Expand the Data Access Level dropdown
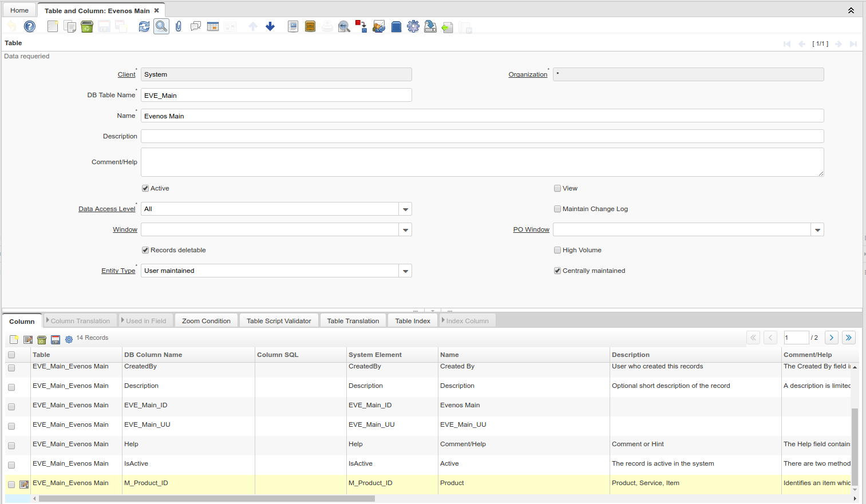The width and height of the screenshot is (866, 504). [x=405, y=209]
